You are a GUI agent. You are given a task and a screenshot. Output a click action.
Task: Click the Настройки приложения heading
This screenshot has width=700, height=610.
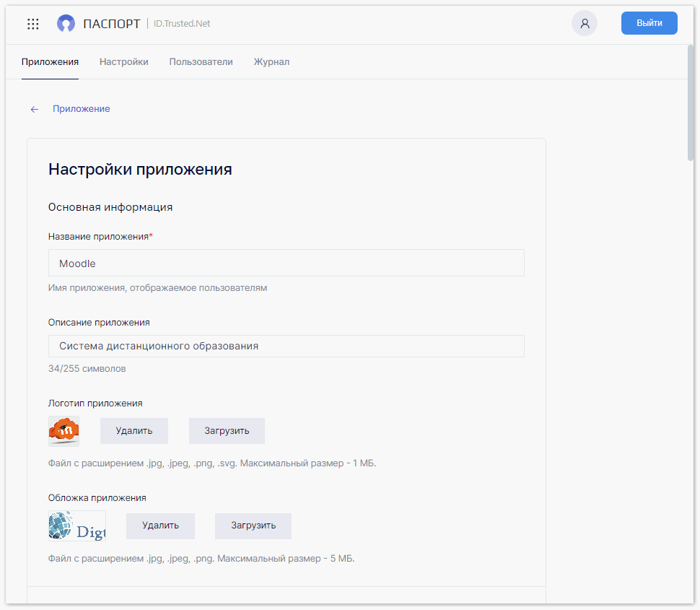[140, 170]
